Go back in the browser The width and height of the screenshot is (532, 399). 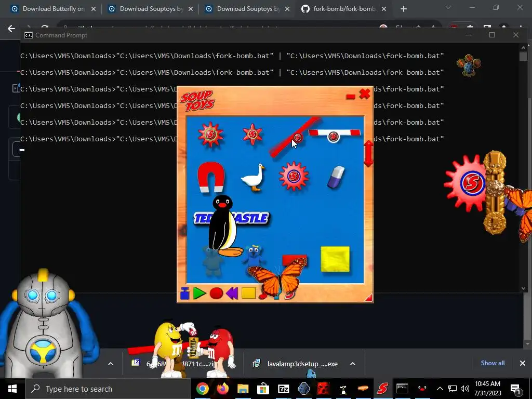click(x=11, y=29)
